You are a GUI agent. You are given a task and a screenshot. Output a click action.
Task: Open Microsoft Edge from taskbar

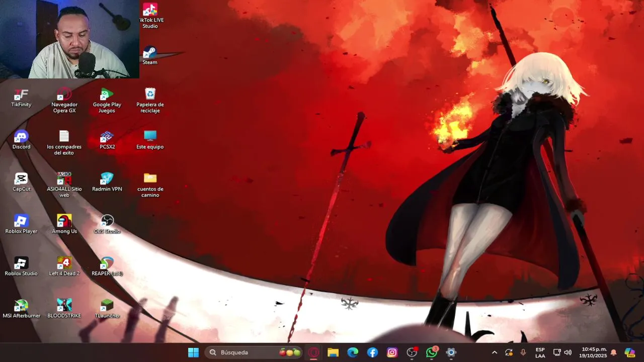353,352
